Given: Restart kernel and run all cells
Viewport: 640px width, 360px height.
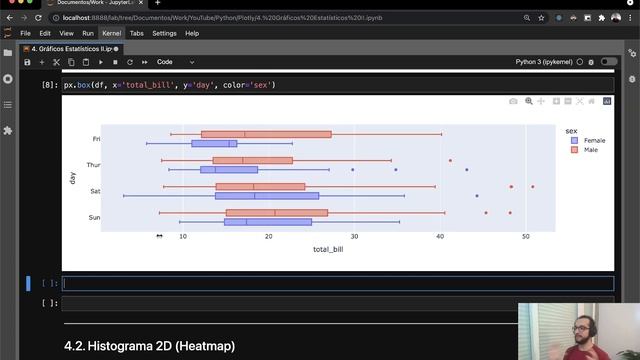Looking at the screenshot, I should (144, 62).
